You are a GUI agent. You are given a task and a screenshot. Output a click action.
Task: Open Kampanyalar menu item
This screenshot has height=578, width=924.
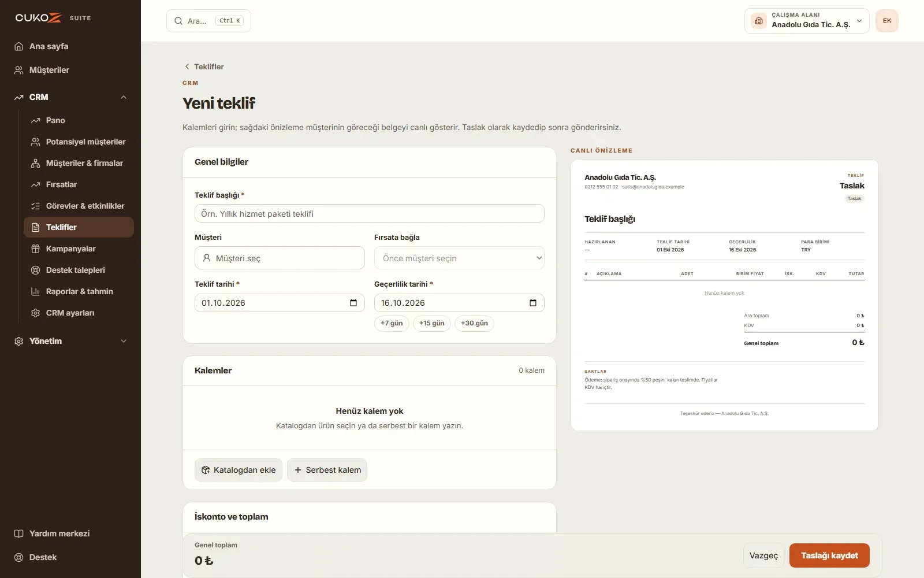(79, 249)
